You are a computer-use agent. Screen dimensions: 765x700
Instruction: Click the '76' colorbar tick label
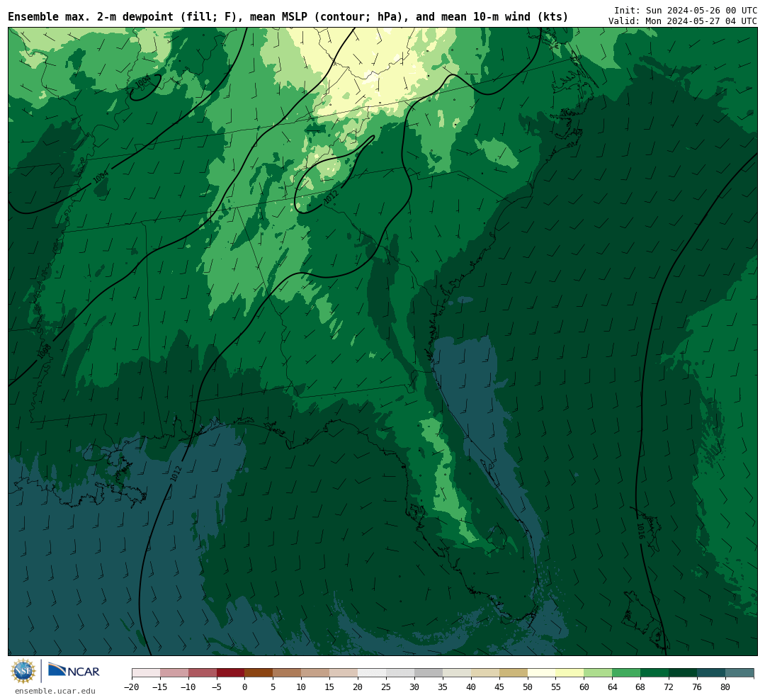click(x=697, y=687)
